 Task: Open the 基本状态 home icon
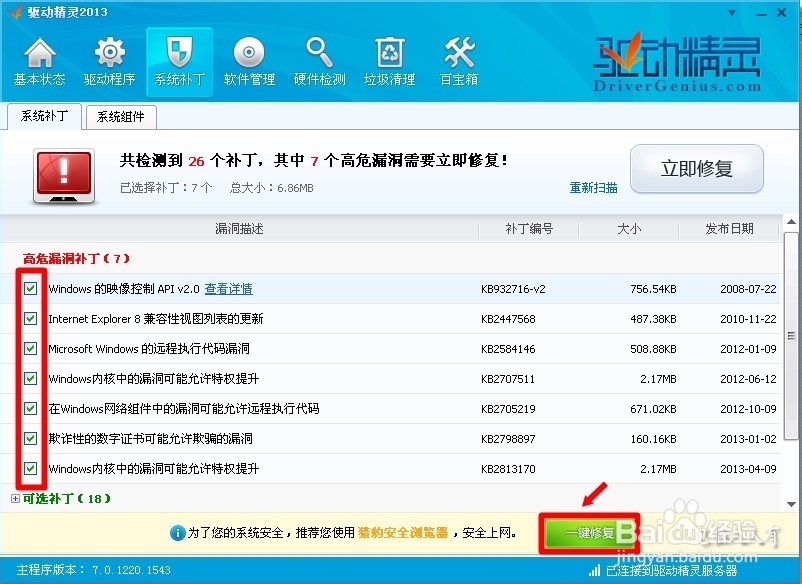coord(39,61)
